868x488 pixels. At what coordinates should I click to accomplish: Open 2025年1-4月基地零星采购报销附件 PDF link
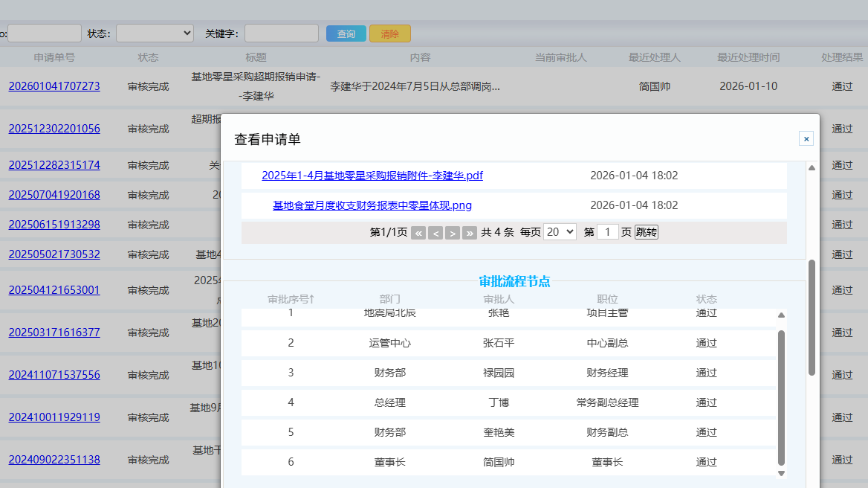pos(372,176)
